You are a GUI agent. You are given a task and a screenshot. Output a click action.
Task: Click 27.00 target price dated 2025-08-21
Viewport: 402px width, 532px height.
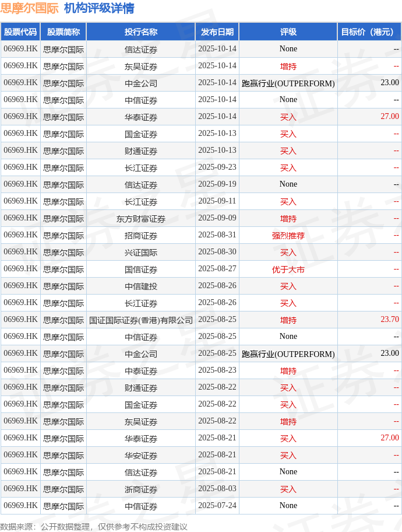389,437
